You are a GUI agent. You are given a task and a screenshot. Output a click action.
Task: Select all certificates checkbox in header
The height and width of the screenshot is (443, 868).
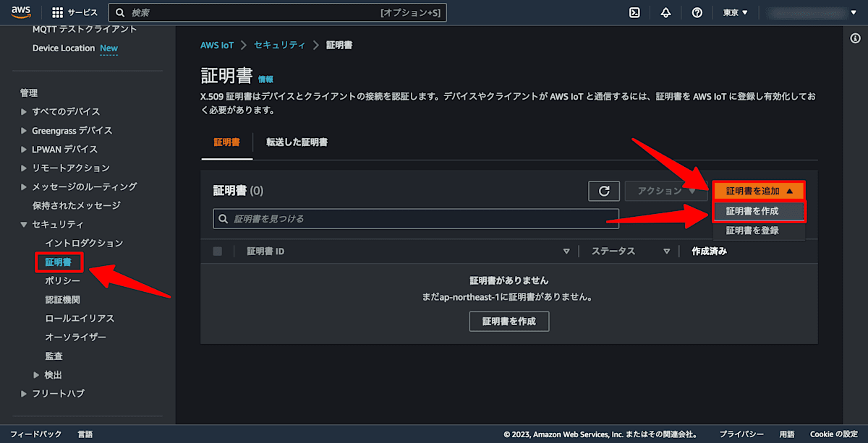(x=218, y=251)
